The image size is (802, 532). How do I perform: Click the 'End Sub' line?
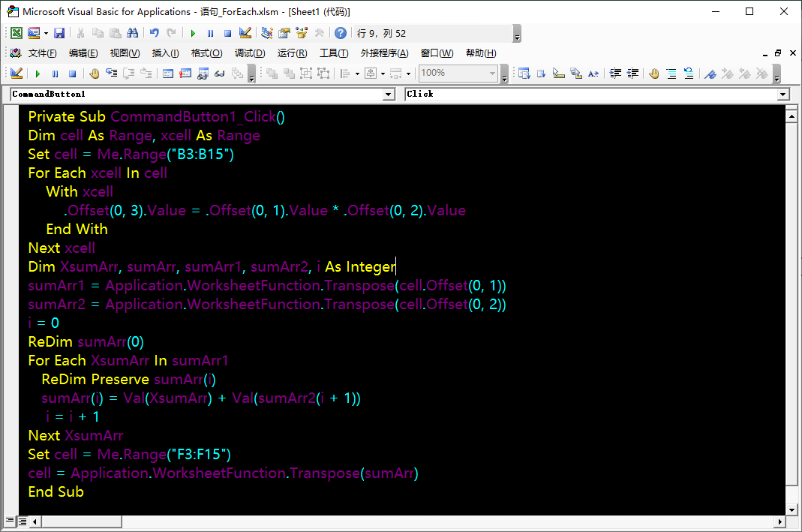(x=56, y=491)
